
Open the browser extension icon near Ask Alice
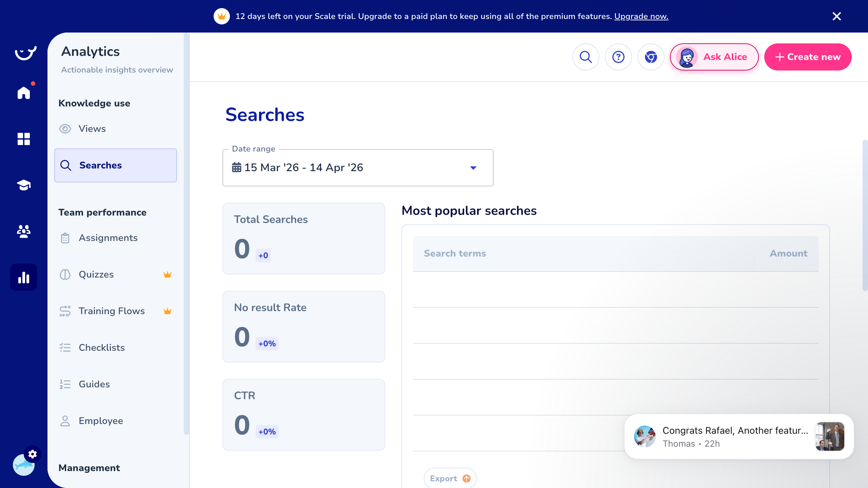pyautogui.click(x=650, y=57)
